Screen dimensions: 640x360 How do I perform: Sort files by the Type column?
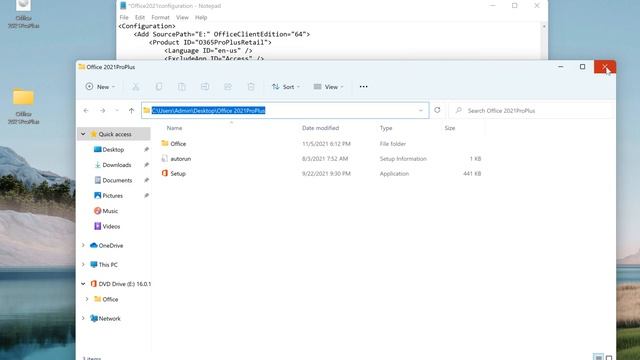[x=386, y=128]
